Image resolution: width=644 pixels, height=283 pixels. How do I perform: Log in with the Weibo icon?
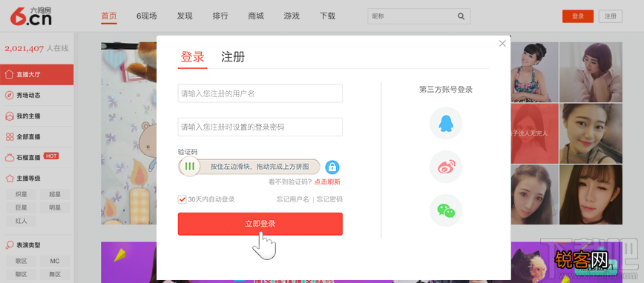pyautogui.click(x=446, y=167)
